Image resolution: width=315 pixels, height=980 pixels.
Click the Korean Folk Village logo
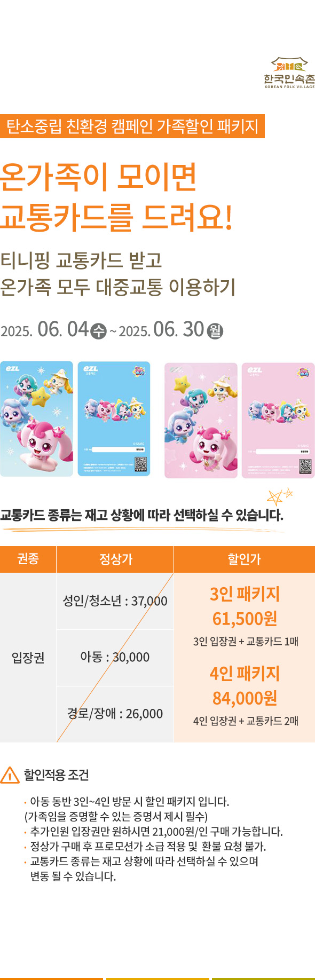pos(289,73)
